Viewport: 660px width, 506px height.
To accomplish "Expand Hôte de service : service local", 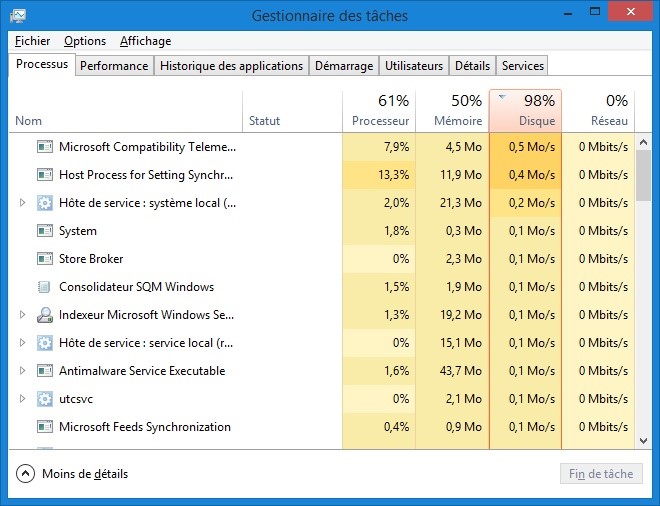I will click(x=23, y=343).
